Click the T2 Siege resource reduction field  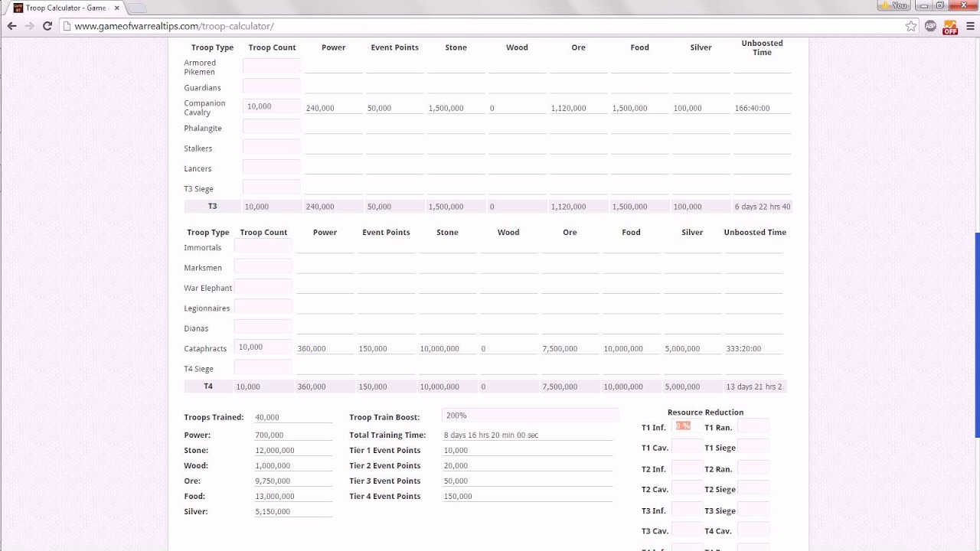[753, 488]
